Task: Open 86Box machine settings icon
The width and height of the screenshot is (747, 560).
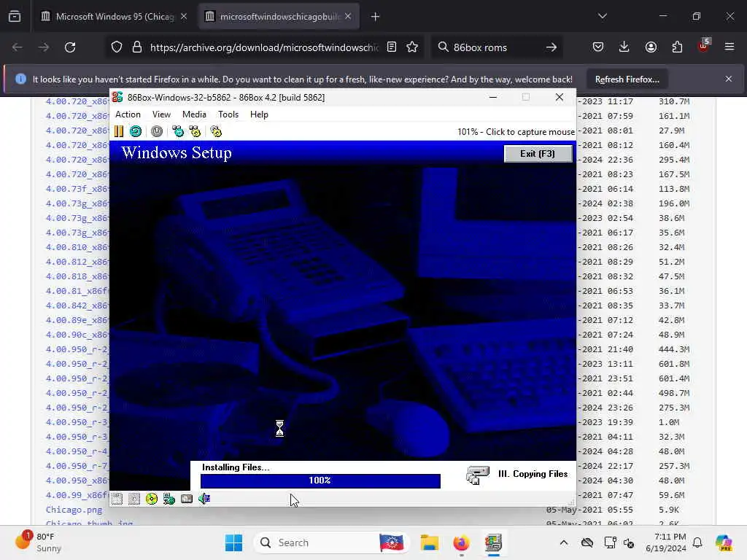Action: coord(216,131)
